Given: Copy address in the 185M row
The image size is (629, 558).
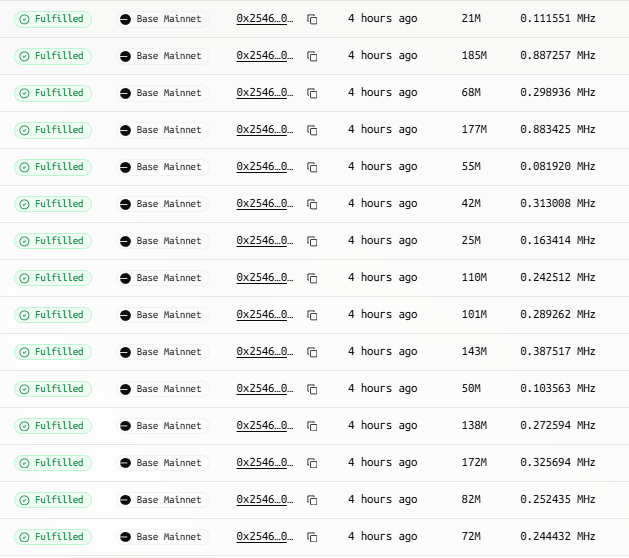Looking at the screenshot, I should click(312, 56).
